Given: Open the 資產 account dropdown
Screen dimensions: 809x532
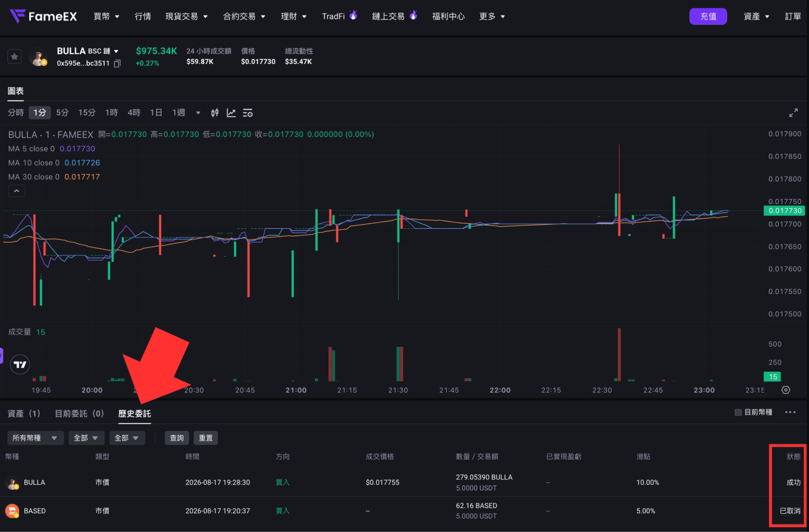Looking at the screenshot, I should [756, 17].
